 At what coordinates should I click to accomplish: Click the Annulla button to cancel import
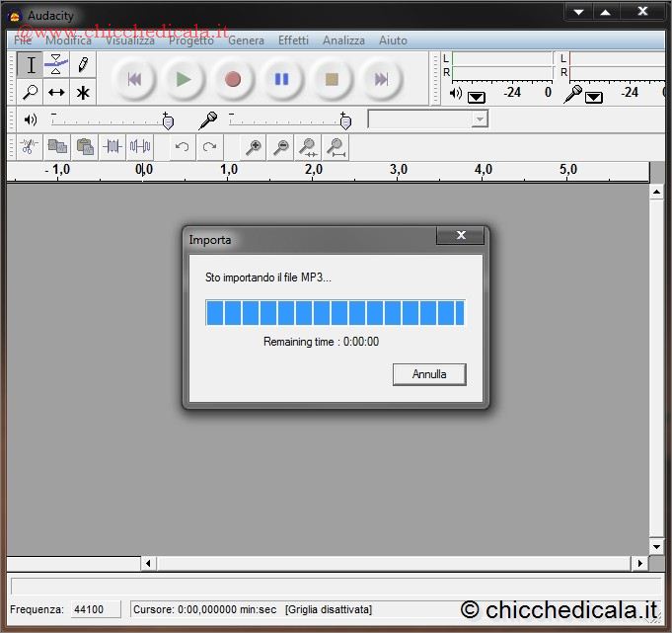(429, 374)
